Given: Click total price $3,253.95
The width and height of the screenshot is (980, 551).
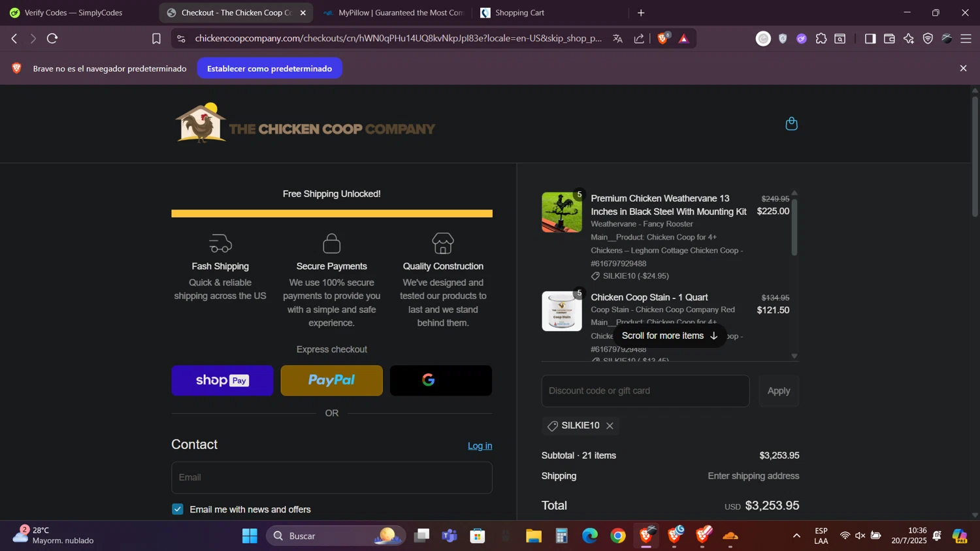Looking at the screenshot, I should point(772,505).
